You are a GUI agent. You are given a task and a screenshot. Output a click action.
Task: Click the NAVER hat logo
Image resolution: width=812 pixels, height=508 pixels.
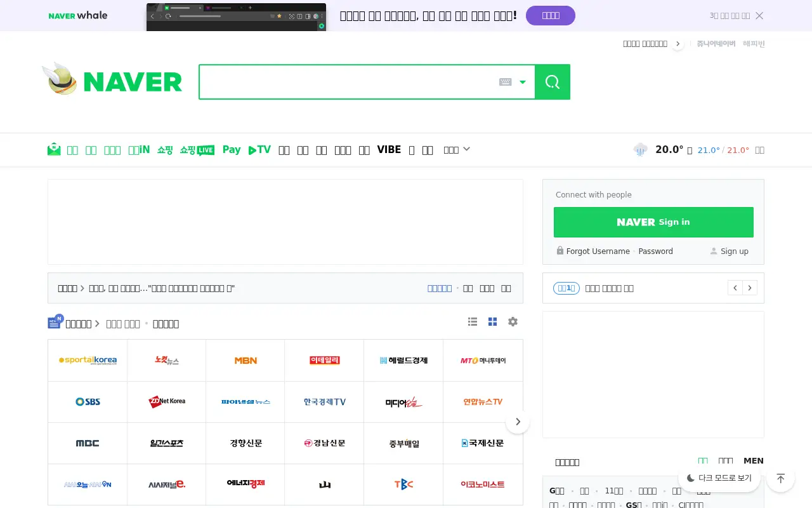(x=59, y=79)
